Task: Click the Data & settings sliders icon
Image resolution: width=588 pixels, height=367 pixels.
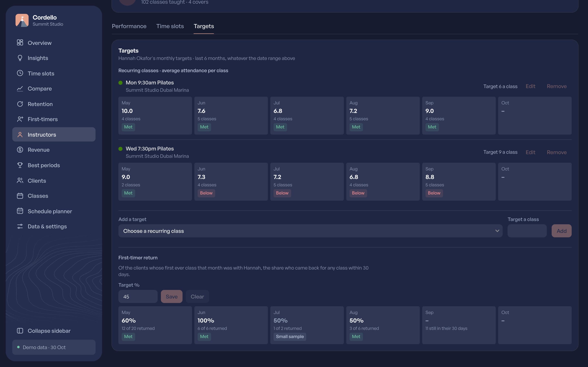Action: (20, 226)
